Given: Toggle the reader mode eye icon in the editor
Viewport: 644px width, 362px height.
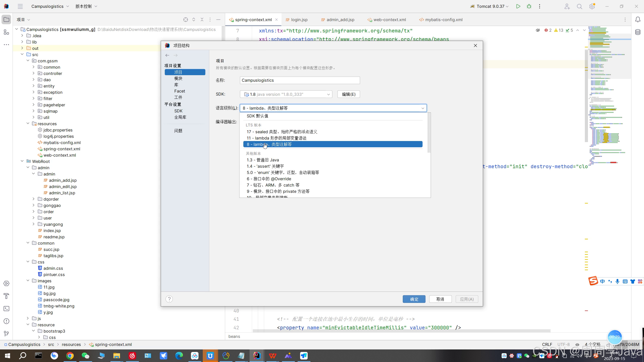Looking at the screenshot, I should [x=538, y=30].
